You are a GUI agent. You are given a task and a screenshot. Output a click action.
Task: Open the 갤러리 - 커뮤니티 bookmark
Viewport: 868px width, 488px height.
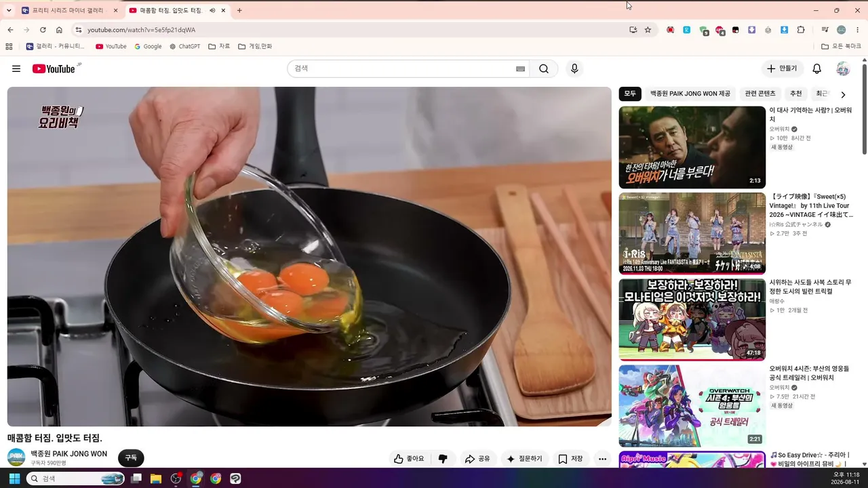pyautogui.click(x=56, y=46)
